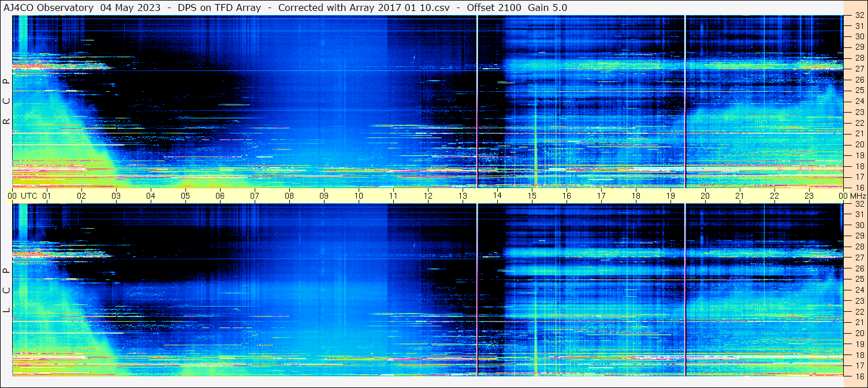Click the 22 MHz tick on RCP scale
The width and height of the screenshot is (868, 388).
pos(859,123)
